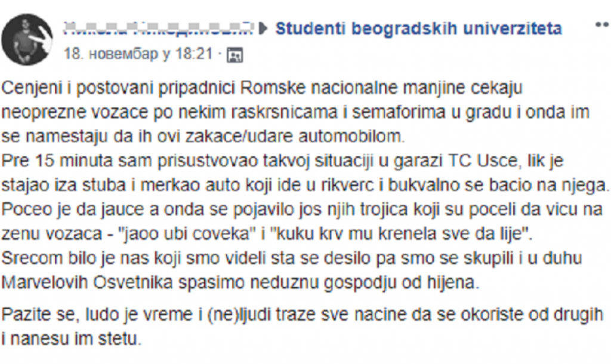Open the group Studenti beogradskih univerziteta
Image resolution: width=611 pixels, height=364 pixels.
tap(418, 27)
